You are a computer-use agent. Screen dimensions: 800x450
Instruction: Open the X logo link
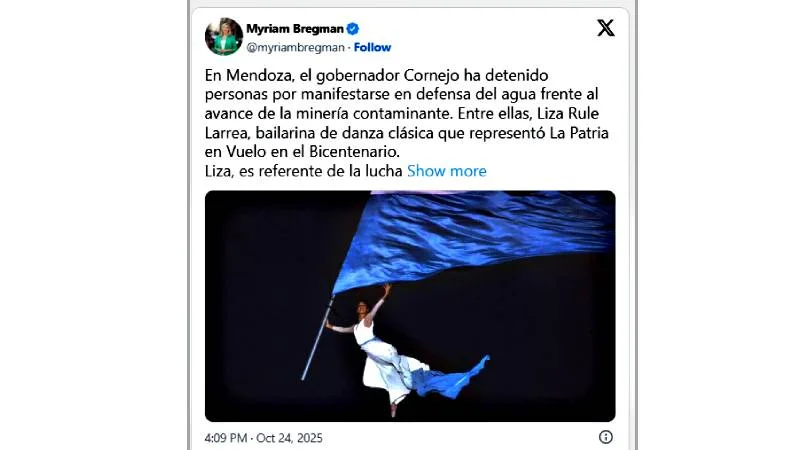coord(606,28)
